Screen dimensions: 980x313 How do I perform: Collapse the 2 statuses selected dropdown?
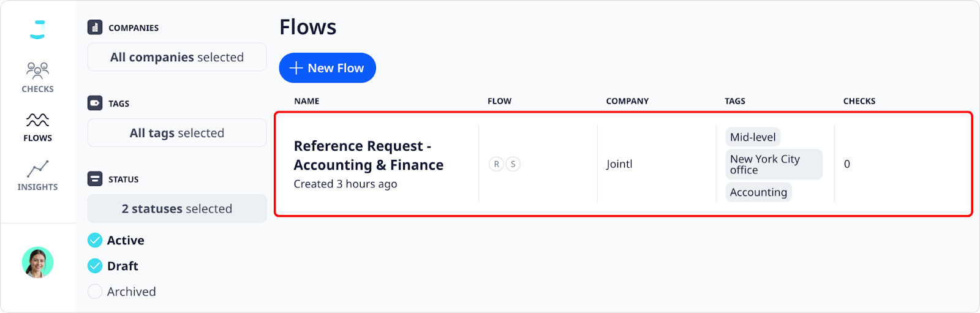click(x=177, y=209)
